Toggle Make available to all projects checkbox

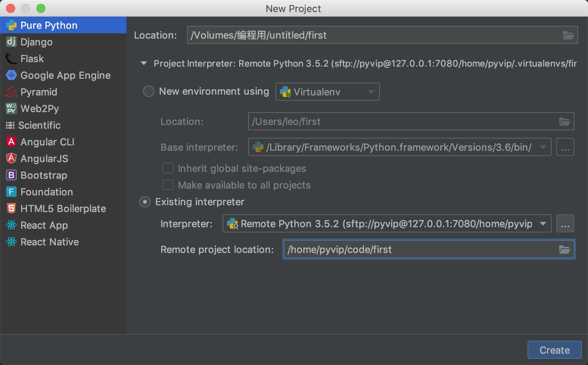click(x=168, y=185)
